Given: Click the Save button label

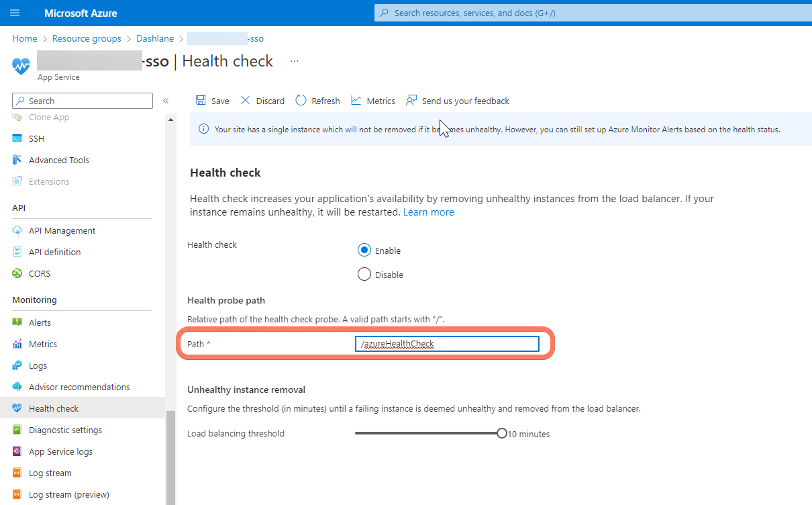Looking at the screenshot, I should (220, 101).
